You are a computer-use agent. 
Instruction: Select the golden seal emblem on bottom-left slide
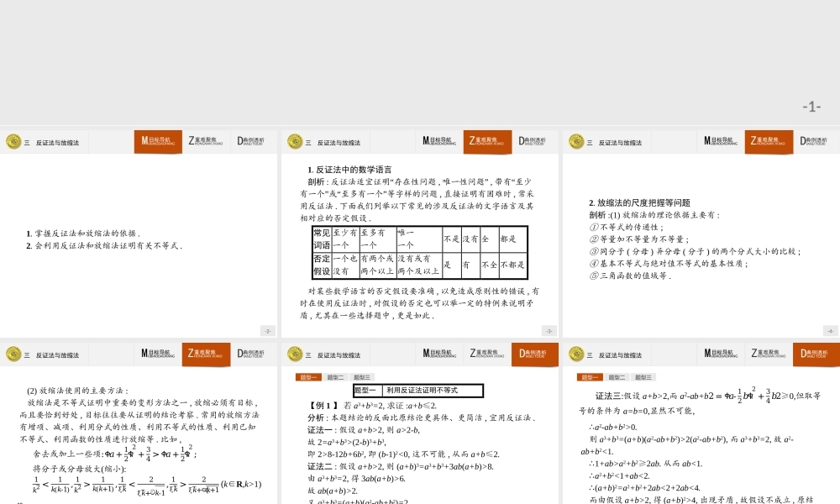13,354
